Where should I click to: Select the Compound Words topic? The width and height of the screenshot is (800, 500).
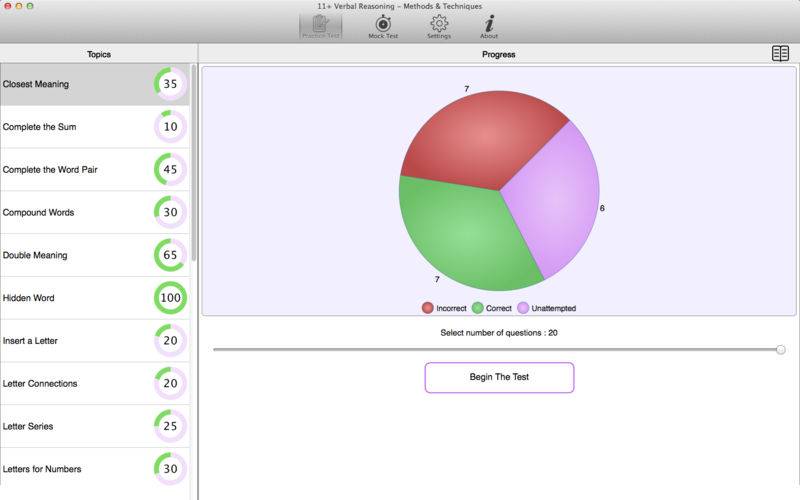point(95,212)
